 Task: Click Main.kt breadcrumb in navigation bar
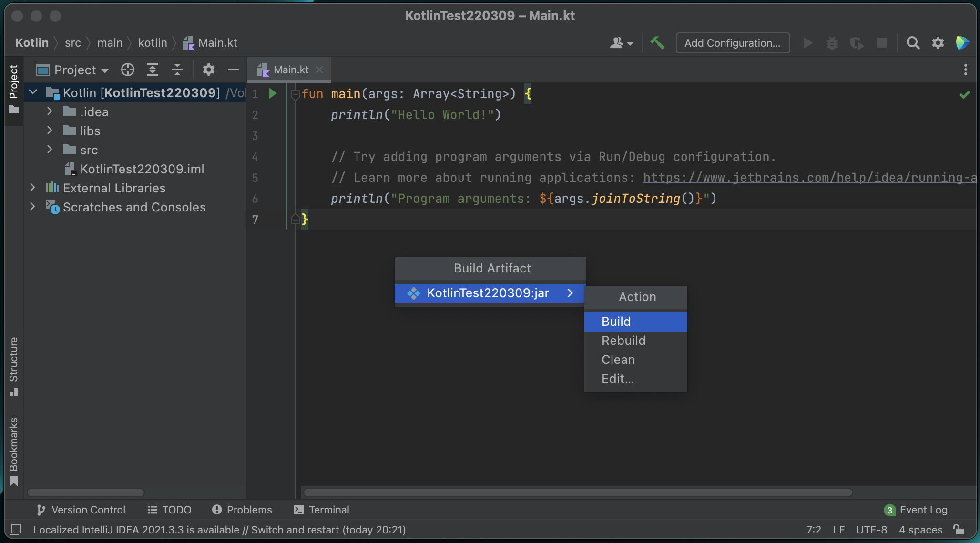point(210,43)
